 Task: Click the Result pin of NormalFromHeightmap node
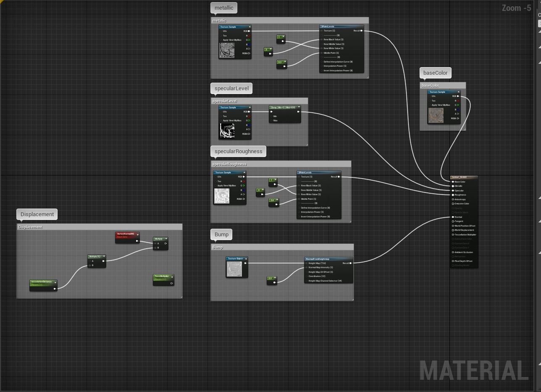coord(350,263)
